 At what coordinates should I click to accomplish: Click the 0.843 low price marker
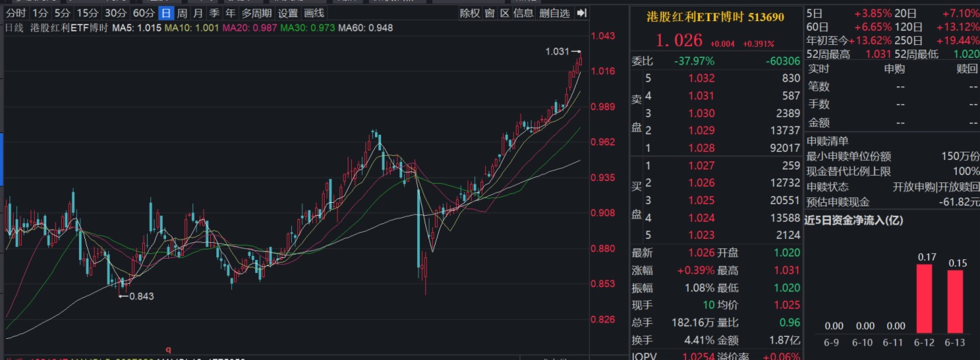click(x=141, y=296)
